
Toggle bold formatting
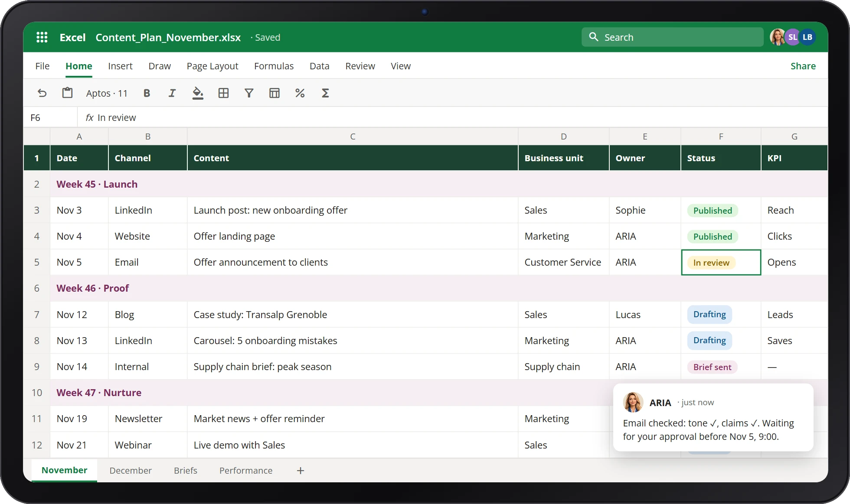[147, 93]
